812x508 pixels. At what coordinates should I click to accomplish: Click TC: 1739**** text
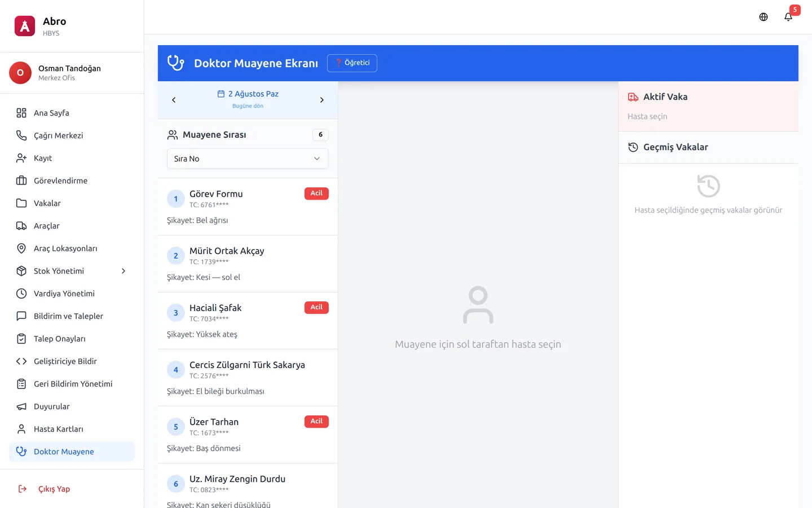[209, 262]
